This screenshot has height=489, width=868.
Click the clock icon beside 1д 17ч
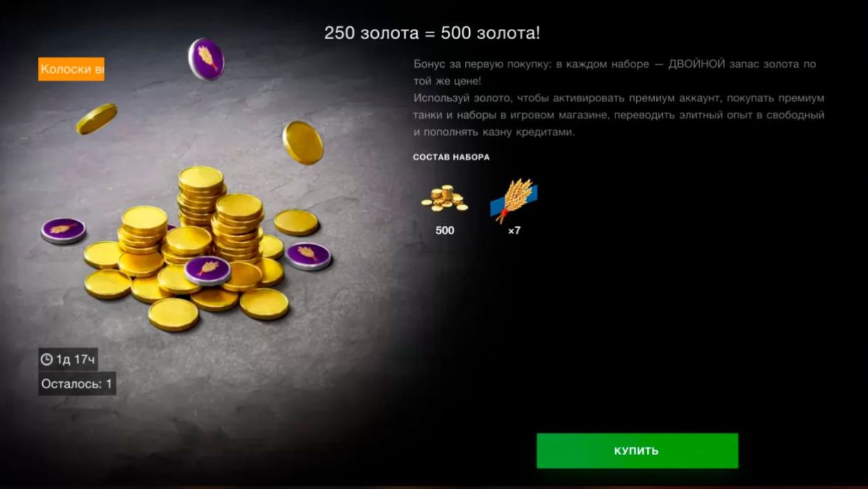point(47,359)
